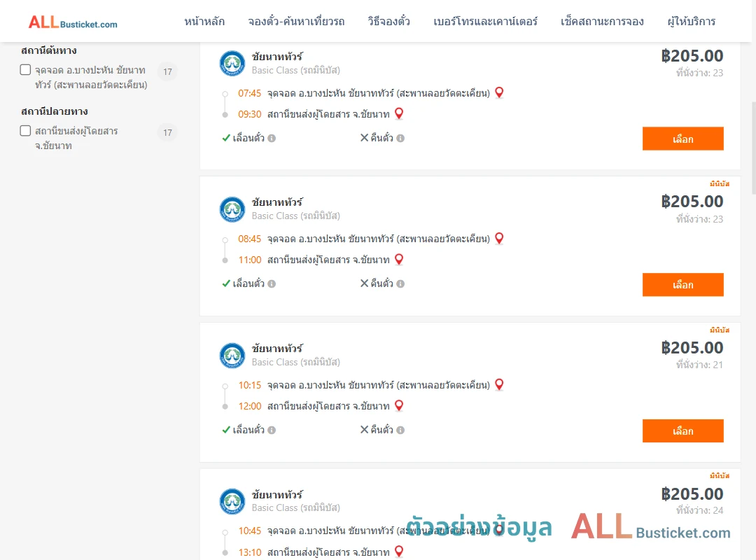This screenshot has height=560, width=756.
Task: Click มินิบัส tag above 08:45 trip
Action: [x=720, y=184]
